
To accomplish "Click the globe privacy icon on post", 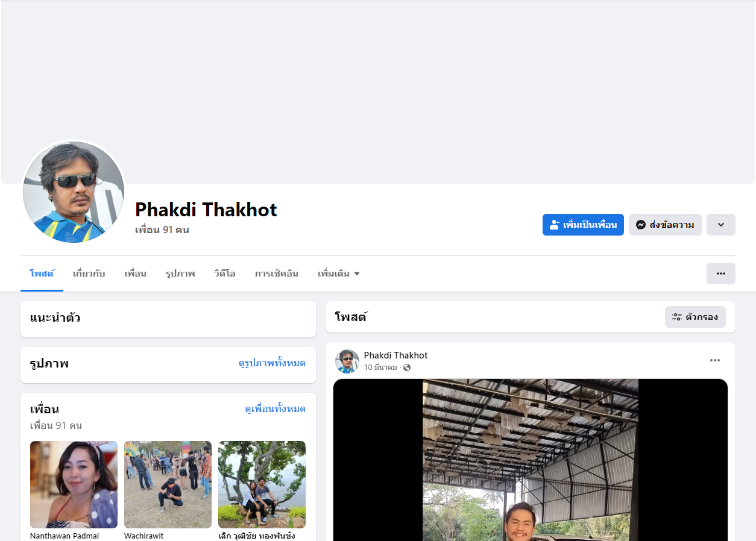I will point(407,367).
